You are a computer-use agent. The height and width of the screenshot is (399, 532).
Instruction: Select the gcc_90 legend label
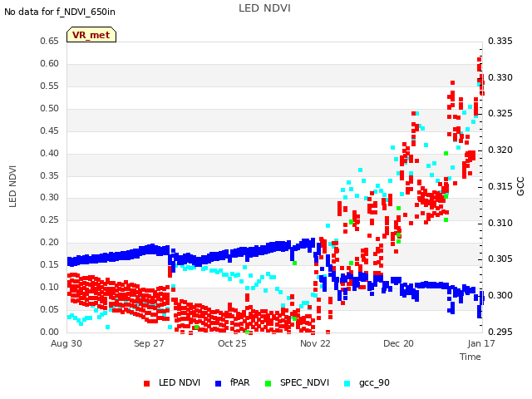pyautogui.click(x=374, y=383)
